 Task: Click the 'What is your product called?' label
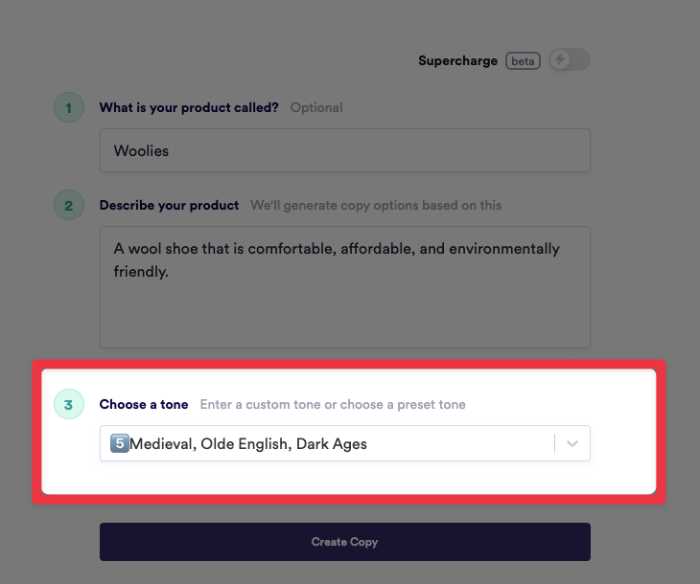tap(189, 108)
